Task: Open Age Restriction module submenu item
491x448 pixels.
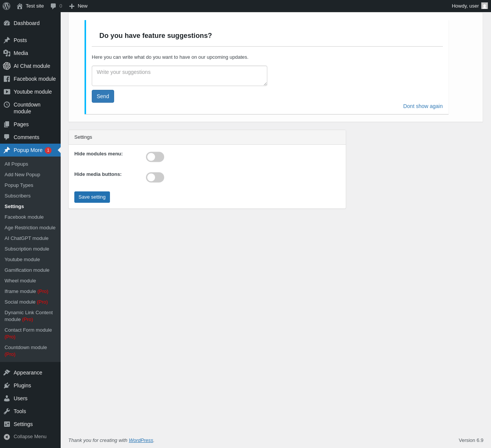Action: coord(30,228)
